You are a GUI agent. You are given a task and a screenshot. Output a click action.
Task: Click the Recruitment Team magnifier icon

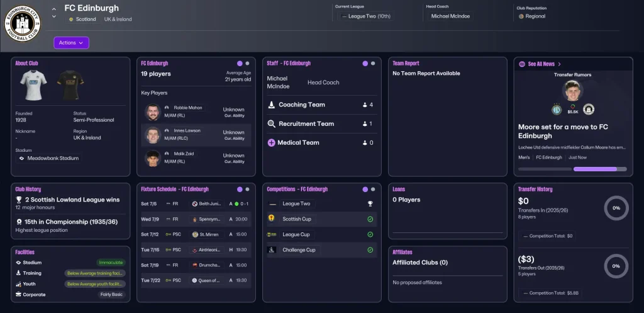pos(272,124)
